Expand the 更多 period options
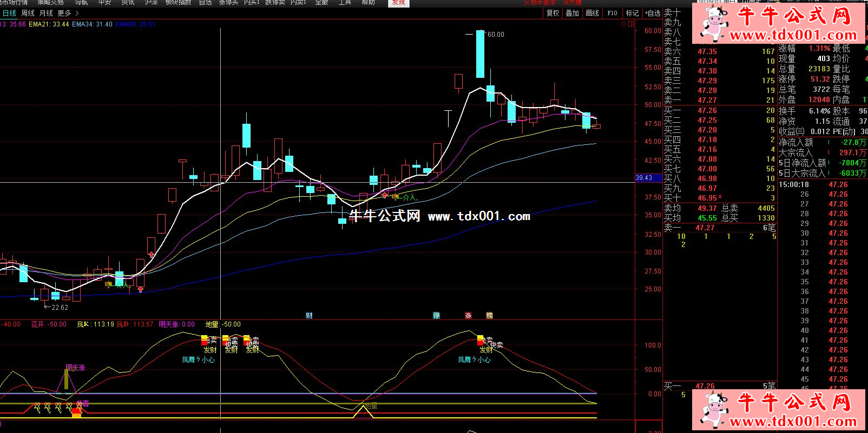 [x=68, y=13]
